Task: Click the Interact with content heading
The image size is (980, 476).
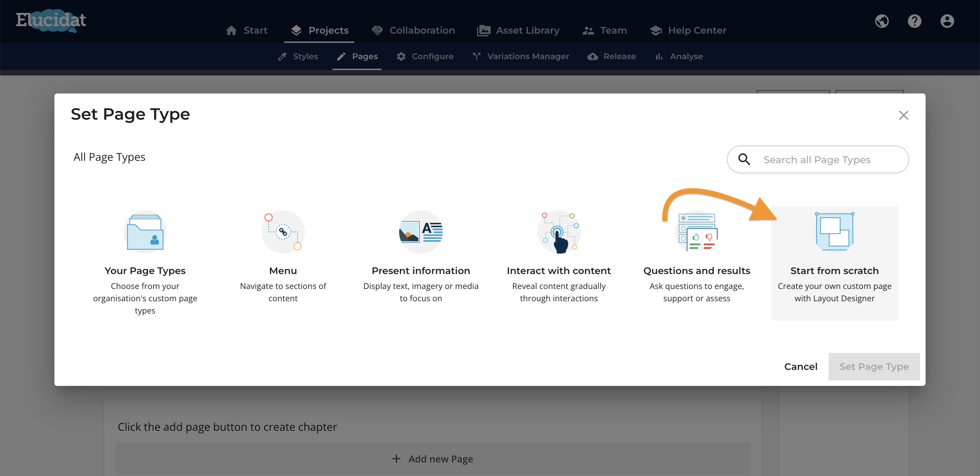Action: 559,271
